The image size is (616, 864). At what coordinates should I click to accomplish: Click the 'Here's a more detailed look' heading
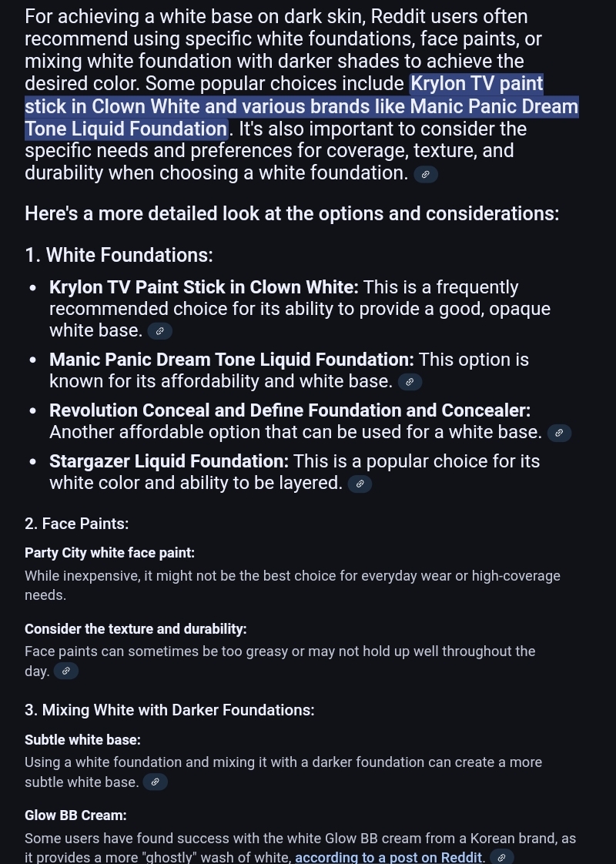click(x=292, y=214)
